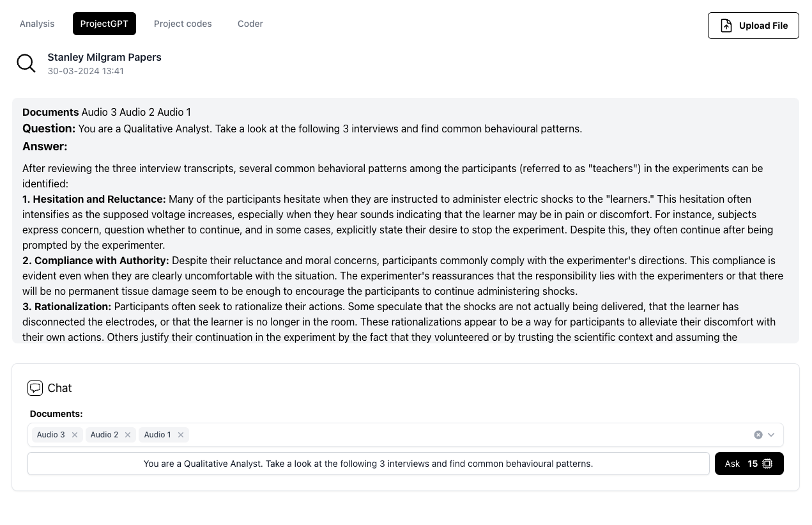Image resolution: width=812 pixels, height=525 pixels.
Task: Click the Stanley Milgram Papers title
Action: click(x=104, y=57)
